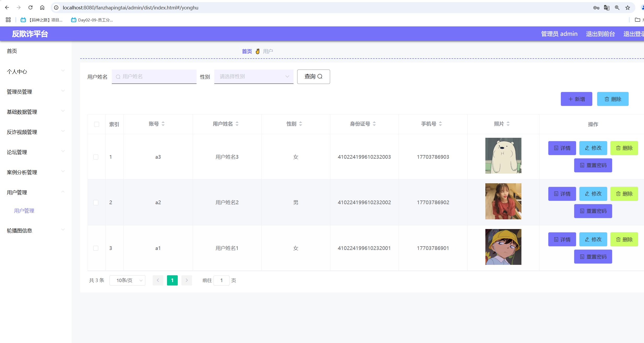The height and width of the screenshot is (343, 644).
Task: Expand 反诈视频管理 sidebar menu
Action: pyautogui.click(x=36, y=132)
